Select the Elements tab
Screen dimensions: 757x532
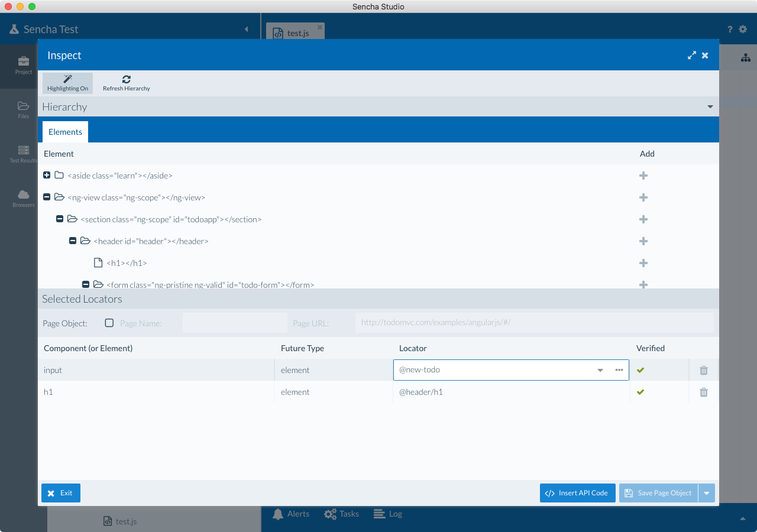(x=65, y=132)
